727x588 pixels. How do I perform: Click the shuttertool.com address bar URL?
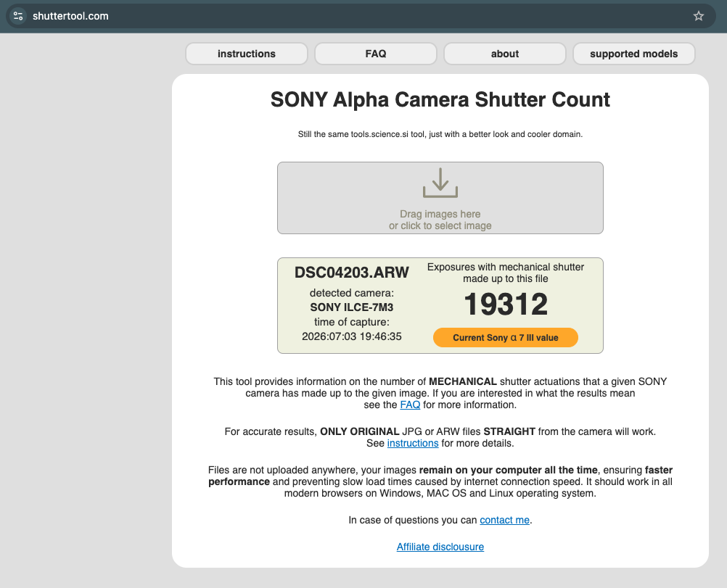pos(70,16)
